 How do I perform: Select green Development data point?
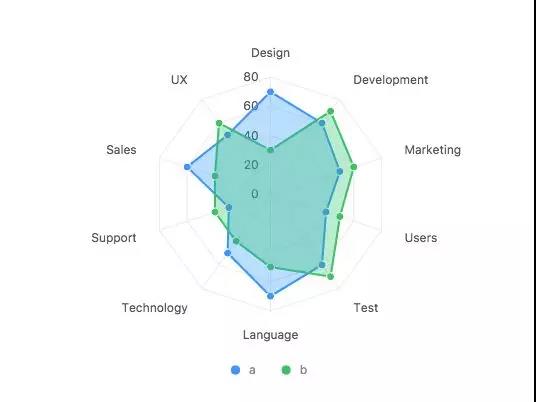pos(330,111)
